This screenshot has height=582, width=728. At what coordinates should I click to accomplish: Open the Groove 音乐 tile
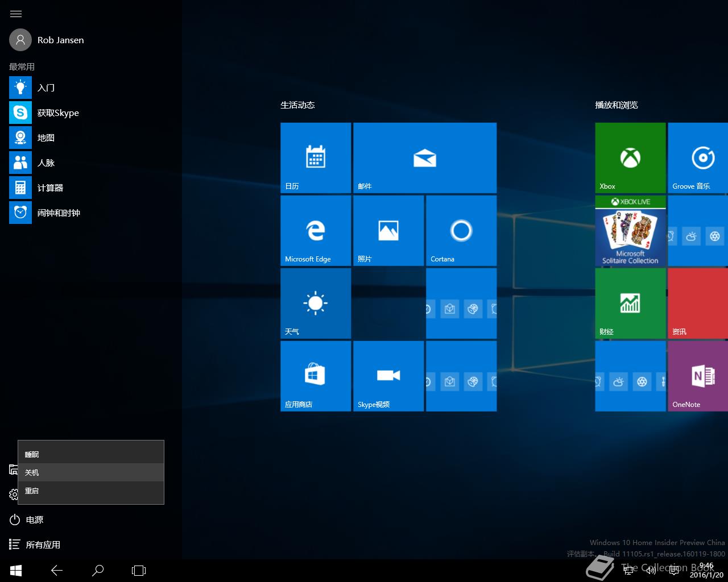tap(698, 158)
